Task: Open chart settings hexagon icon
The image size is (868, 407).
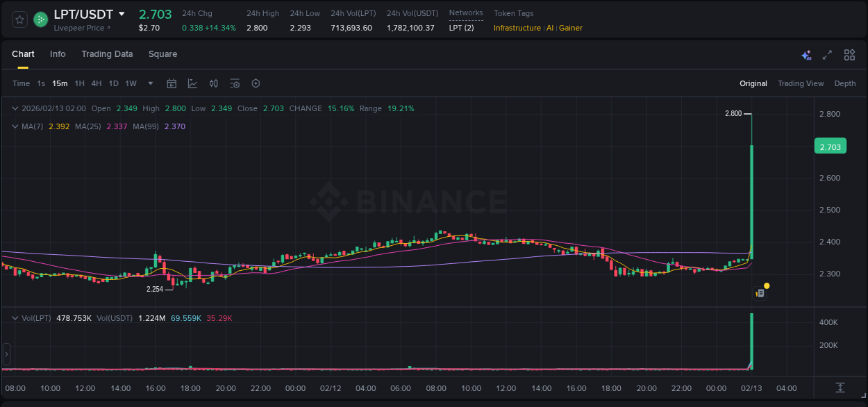Action: (x=256, y=83)
